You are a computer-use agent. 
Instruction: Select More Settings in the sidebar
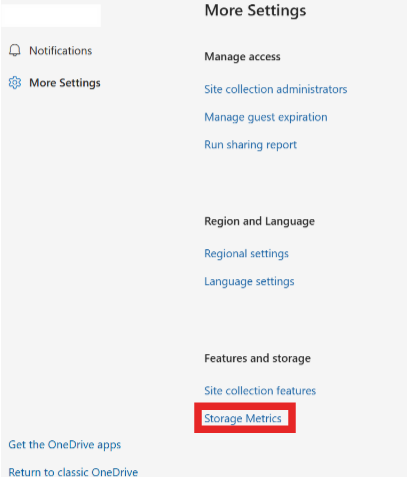(x=65, y=83)
